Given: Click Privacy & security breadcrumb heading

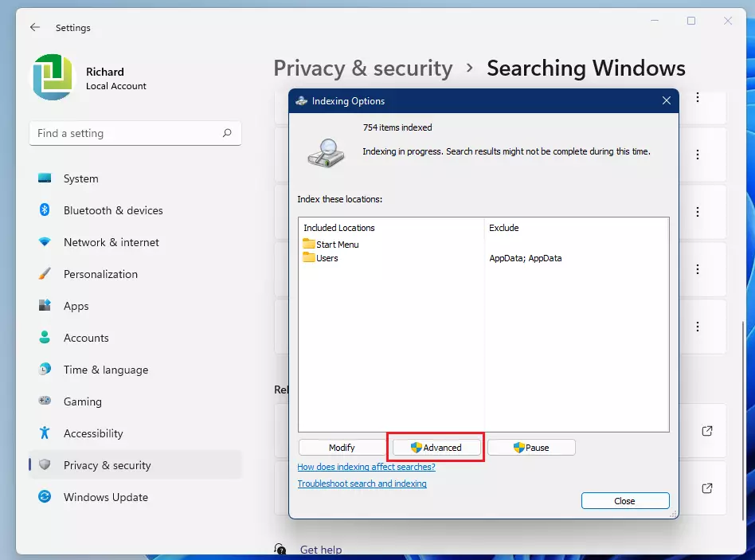Looking at the screenshot, I should 363,68.
